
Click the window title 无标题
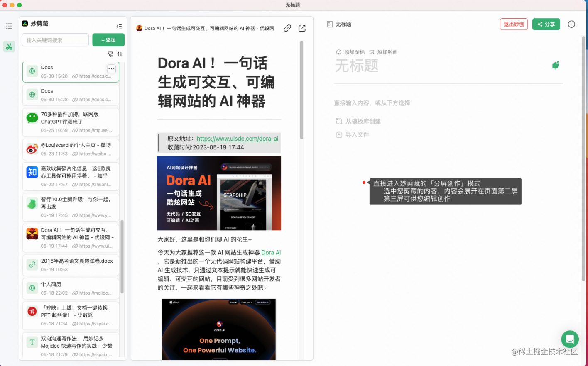[293, 5]
